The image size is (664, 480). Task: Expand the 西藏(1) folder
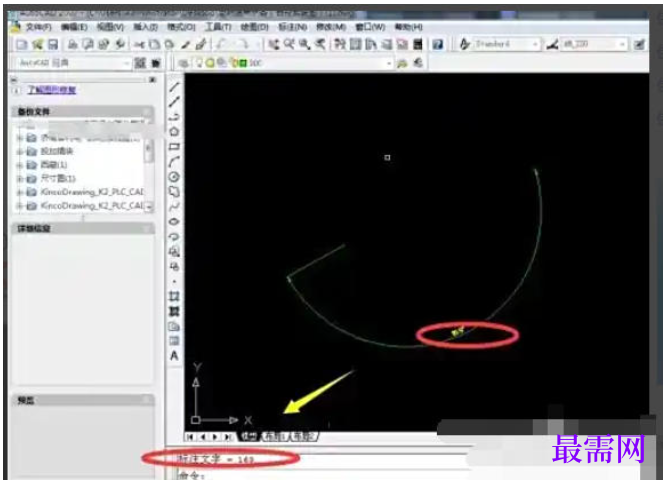[x=19, y=165]
